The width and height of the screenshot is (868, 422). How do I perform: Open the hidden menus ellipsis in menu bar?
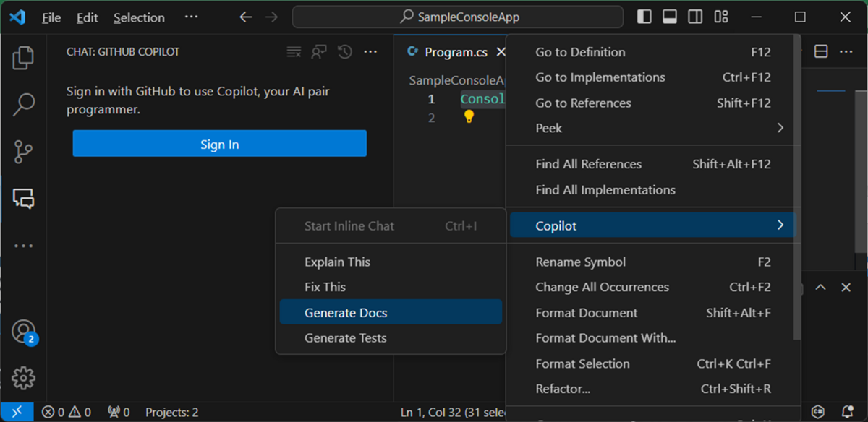[x=191, y=17]
